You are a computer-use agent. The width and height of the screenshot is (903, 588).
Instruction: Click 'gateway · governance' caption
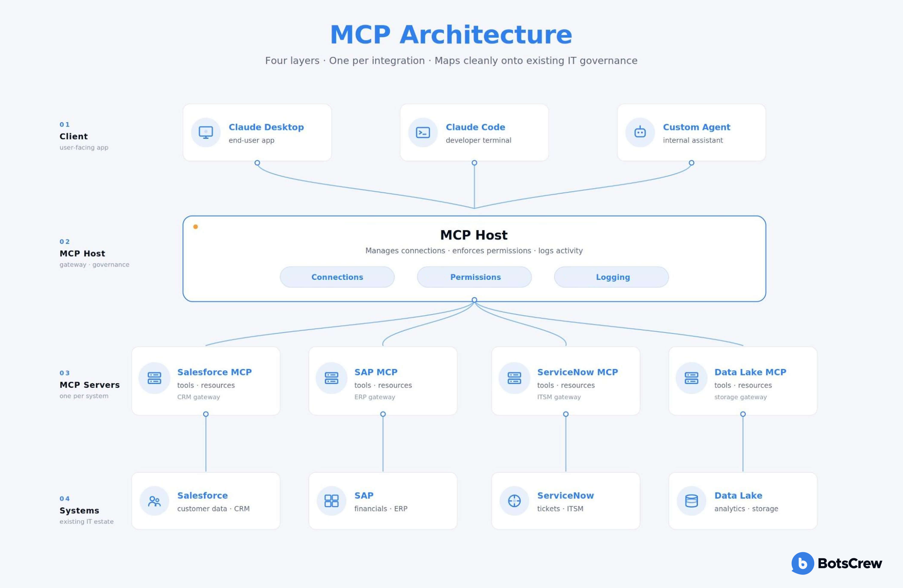95,265
